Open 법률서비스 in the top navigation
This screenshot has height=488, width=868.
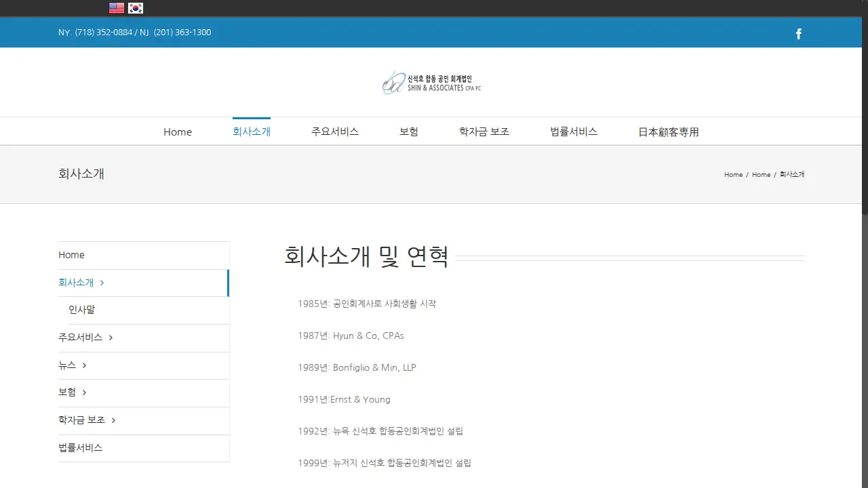click(x=574, y=131)
